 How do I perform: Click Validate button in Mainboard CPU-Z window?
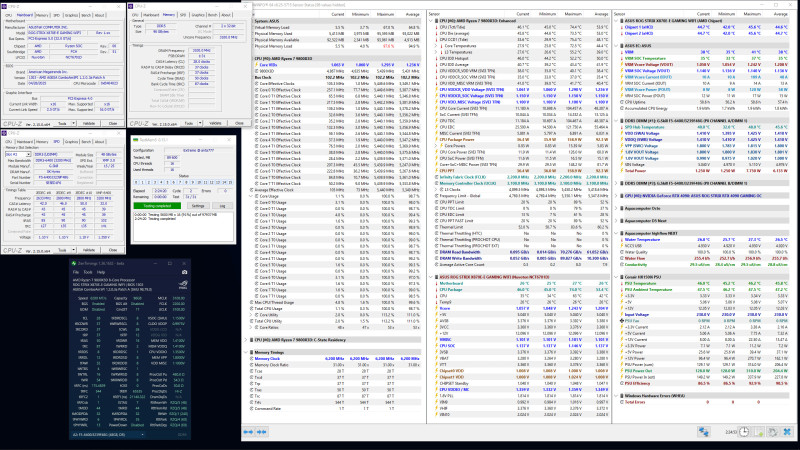coord(89,123)
